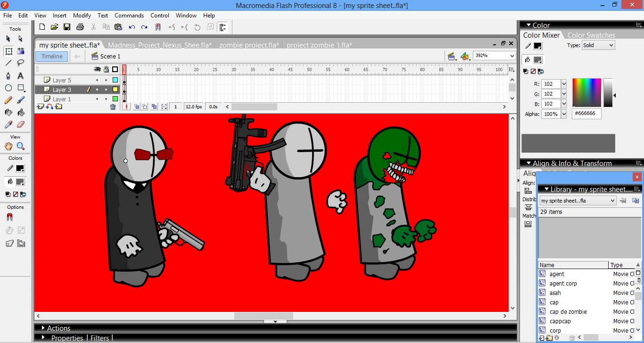Select the Ink Bottle tool

8,112
